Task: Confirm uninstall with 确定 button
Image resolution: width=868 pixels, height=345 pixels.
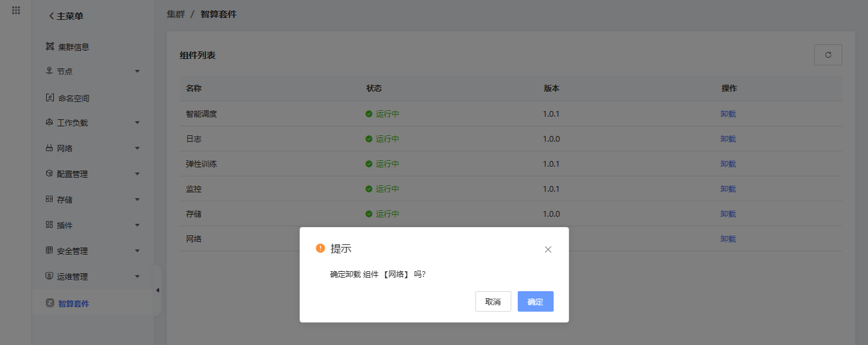Action: click(536, 301)
